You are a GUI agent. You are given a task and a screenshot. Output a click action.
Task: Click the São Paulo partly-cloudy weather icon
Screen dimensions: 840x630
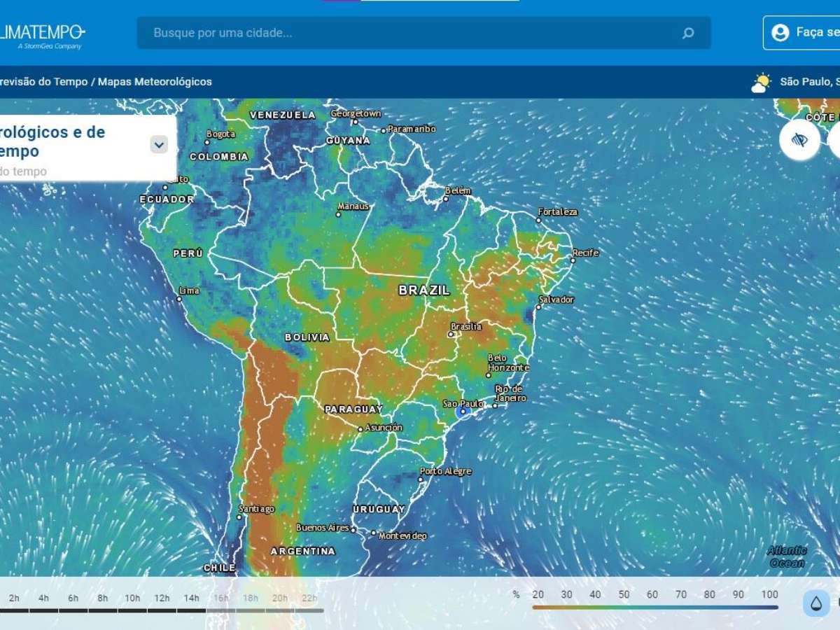(761, 83)
